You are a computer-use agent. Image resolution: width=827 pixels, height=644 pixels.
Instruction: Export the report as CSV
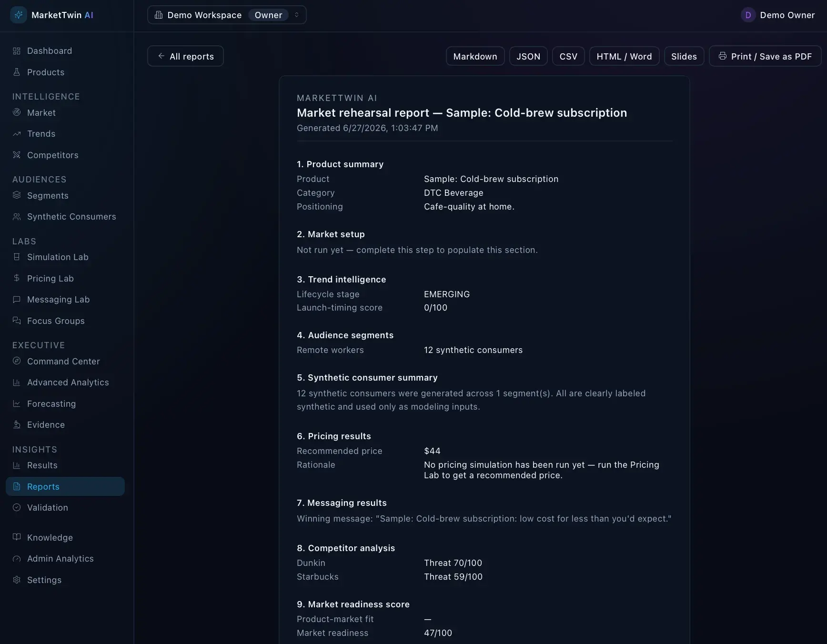coord(568,56)
